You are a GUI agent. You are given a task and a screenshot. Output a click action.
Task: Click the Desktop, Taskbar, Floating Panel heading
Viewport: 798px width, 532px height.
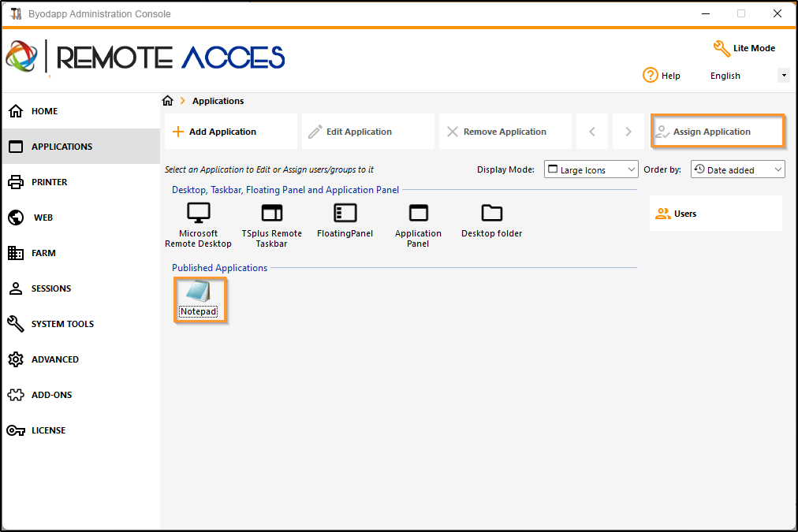(x=285, y=190)
